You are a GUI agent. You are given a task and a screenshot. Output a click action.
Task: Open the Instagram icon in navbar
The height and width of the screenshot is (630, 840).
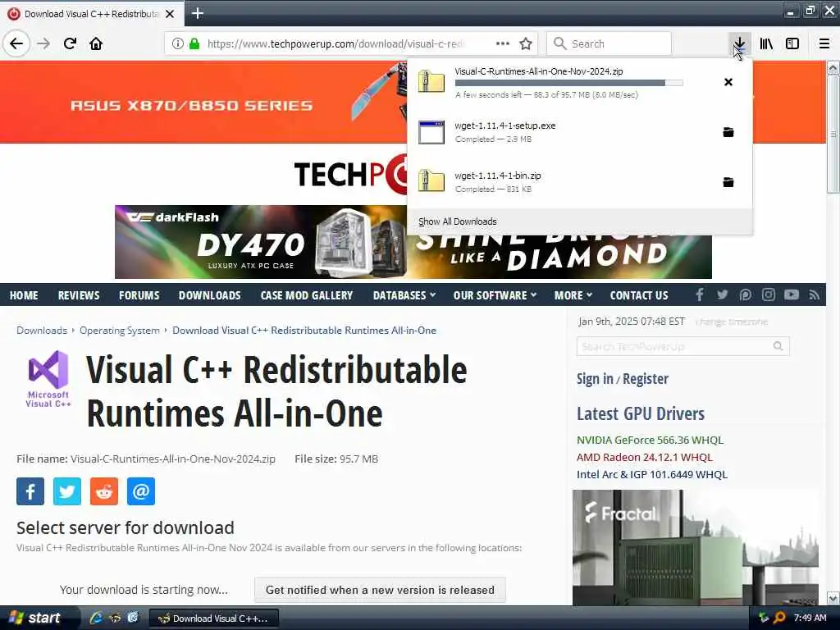(x=768, y=294)
